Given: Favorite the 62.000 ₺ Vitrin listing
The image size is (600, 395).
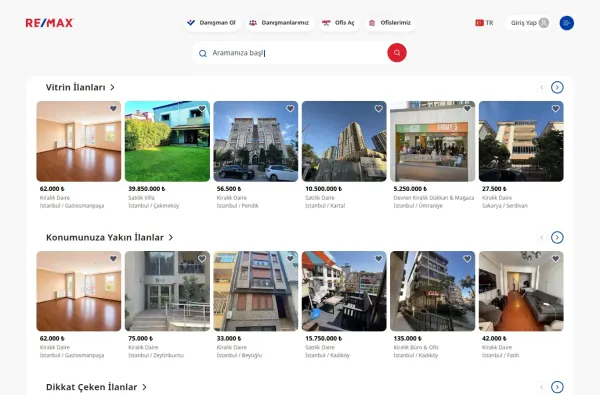Looking at the screenshot, I should [113, 109].
